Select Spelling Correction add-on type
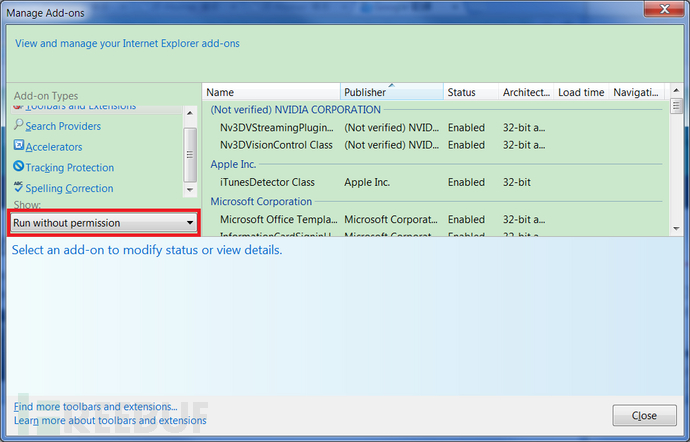Screen dimensions: 690x442 pyautogui.click(x=69, y=188)
